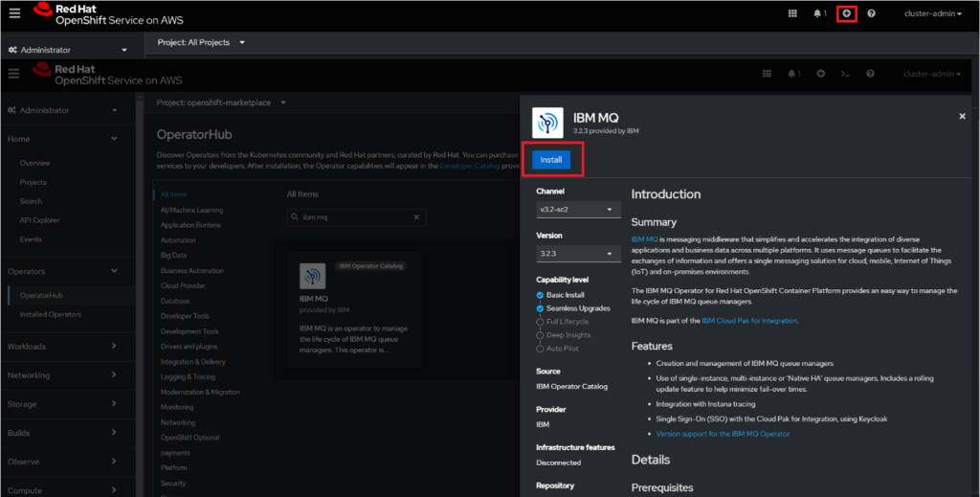
Task: Clear the 'ibm mq' search with the X icon
Action: [417, 217]
